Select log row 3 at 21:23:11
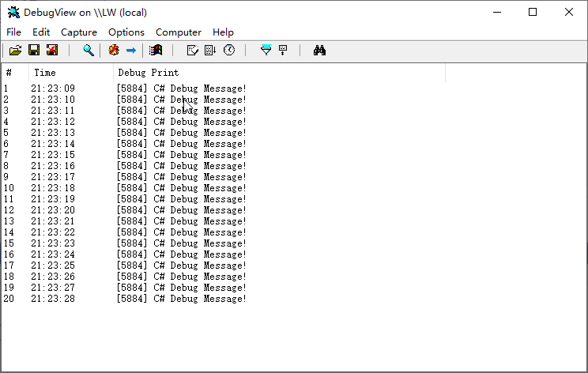 125,111
